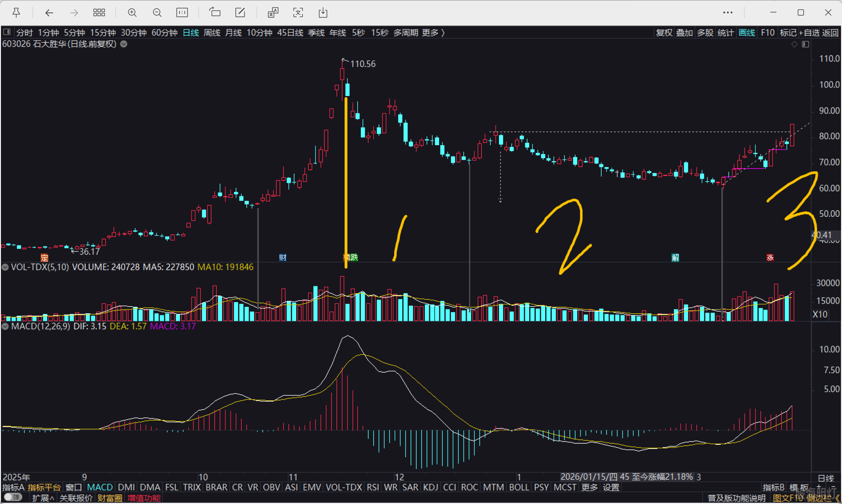The height and width of the screenshot is (504, 842).
Task: Toggle the left sidebar panel icon
Action: click(7, 33)
